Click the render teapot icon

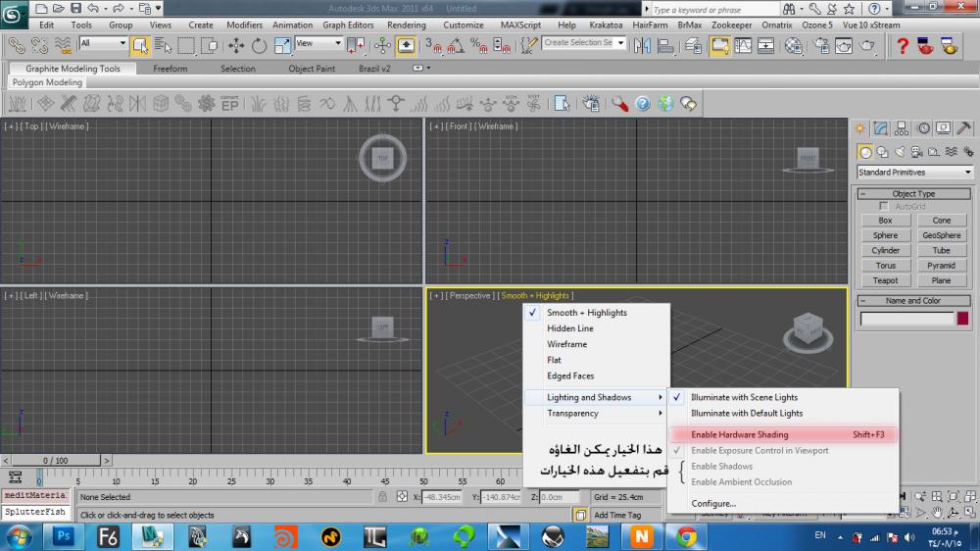[x=867, y=46]
